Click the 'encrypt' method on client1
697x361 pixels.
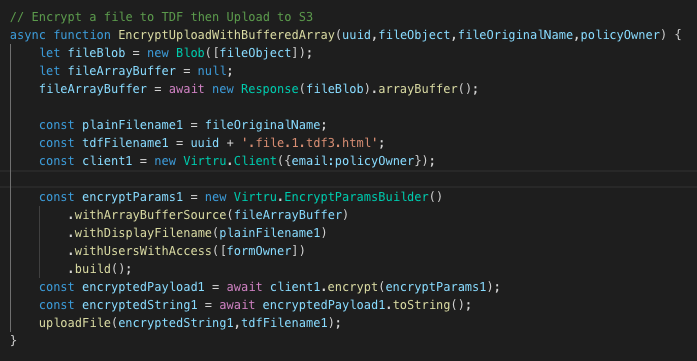353,287
